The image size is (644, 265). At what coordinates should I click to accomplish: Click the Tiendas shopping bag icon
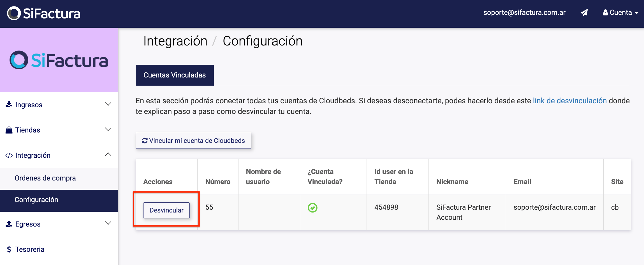9,130
